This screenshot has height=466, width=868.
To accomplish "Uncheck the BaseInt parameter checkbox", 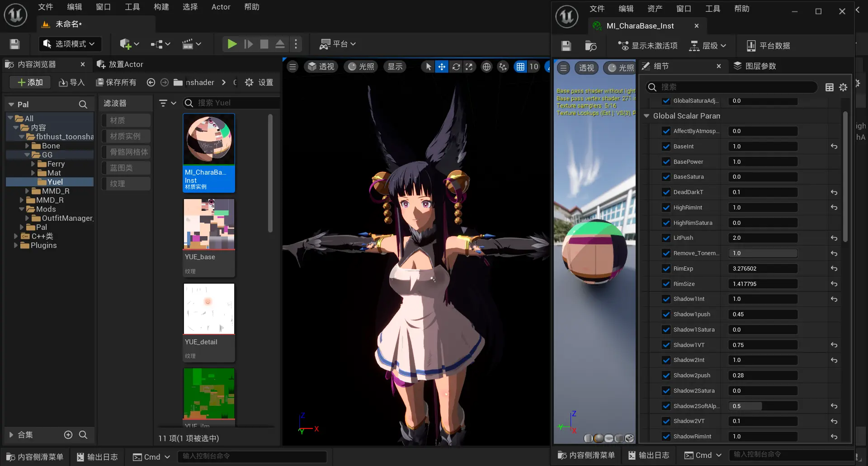I will click(666, 147).
